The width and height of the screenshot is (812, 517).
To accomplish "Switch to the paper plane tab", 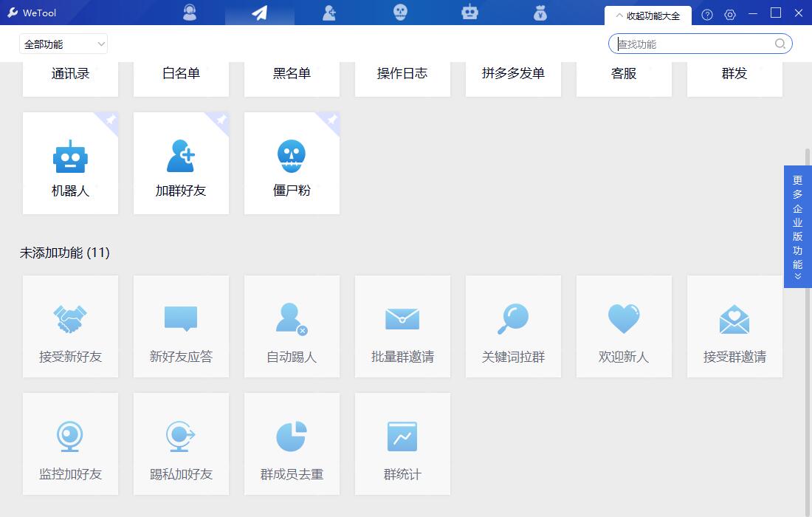I will [259, 13].
